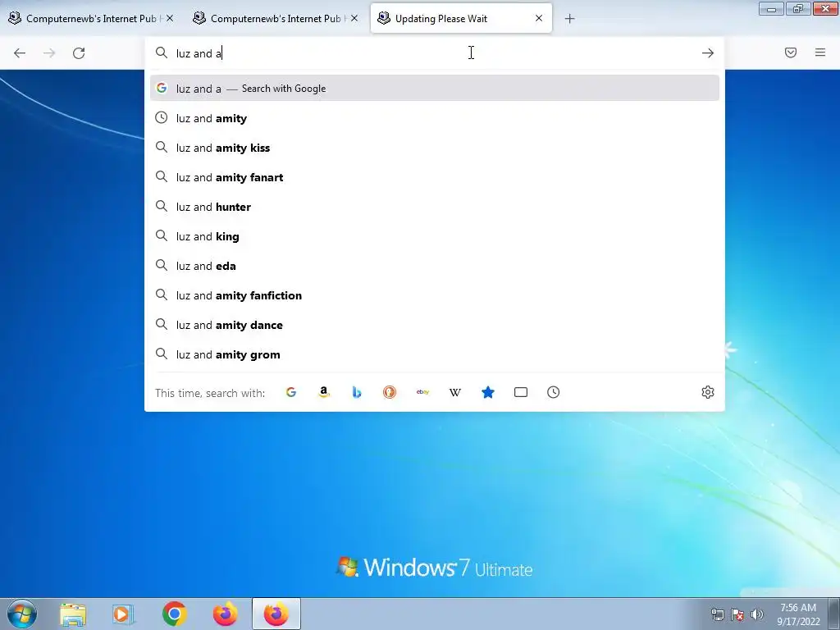Viewport: 840px width, 630px height.
Task: Click the Back arrow button
Action: [20, 53]
